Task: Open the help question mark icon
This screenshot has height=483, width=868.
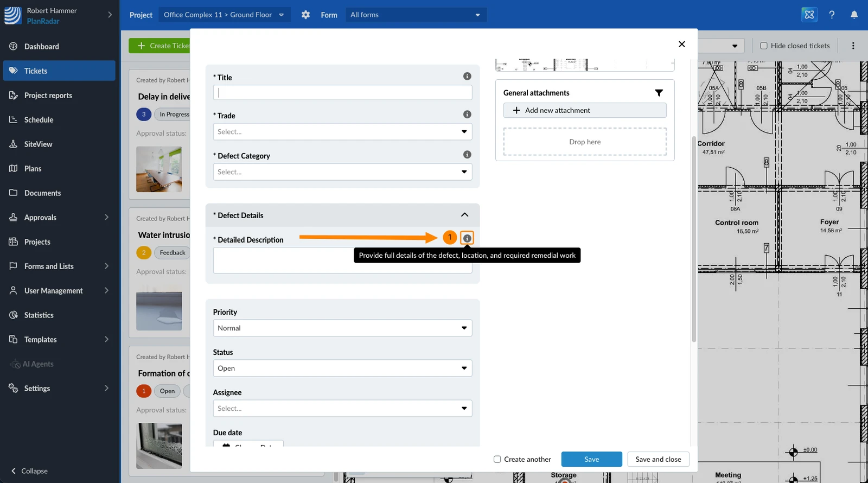Action: (832, 15)
